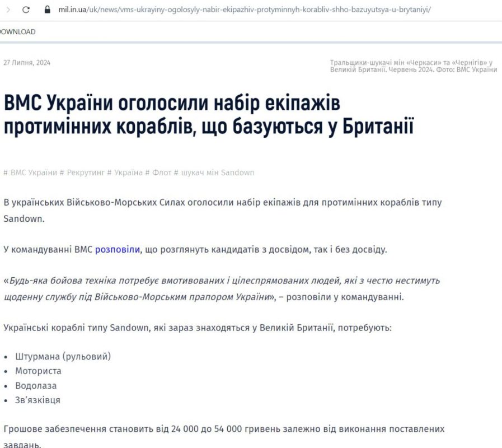Open the DOWNLOAD menu item

coord(17,32)
